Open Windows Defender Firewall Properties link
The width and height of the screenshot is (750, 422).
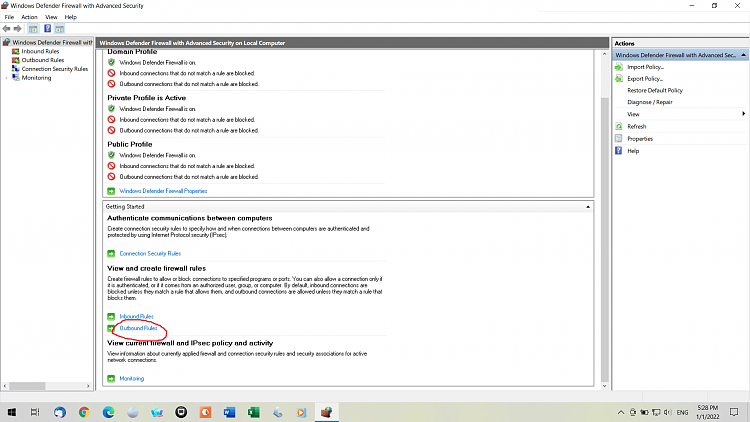pyautogui.click(x=163, y=191)
